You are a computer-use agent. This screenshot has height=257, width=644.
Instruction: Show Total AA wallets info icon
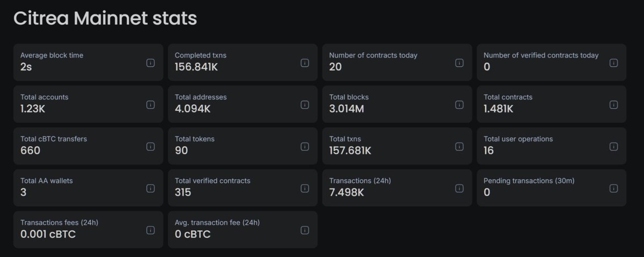[x=150, y=188]
